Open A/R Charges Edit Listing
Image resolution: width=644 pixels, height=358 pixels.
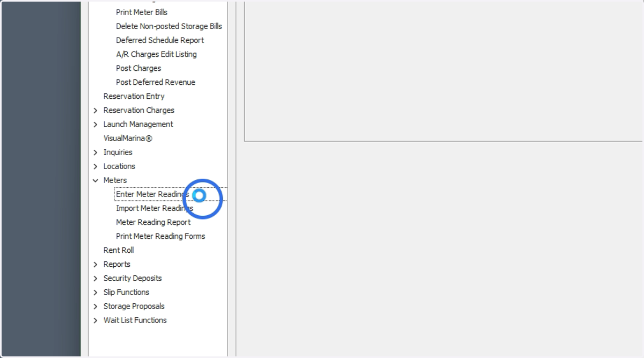click(x=156, y=54)
